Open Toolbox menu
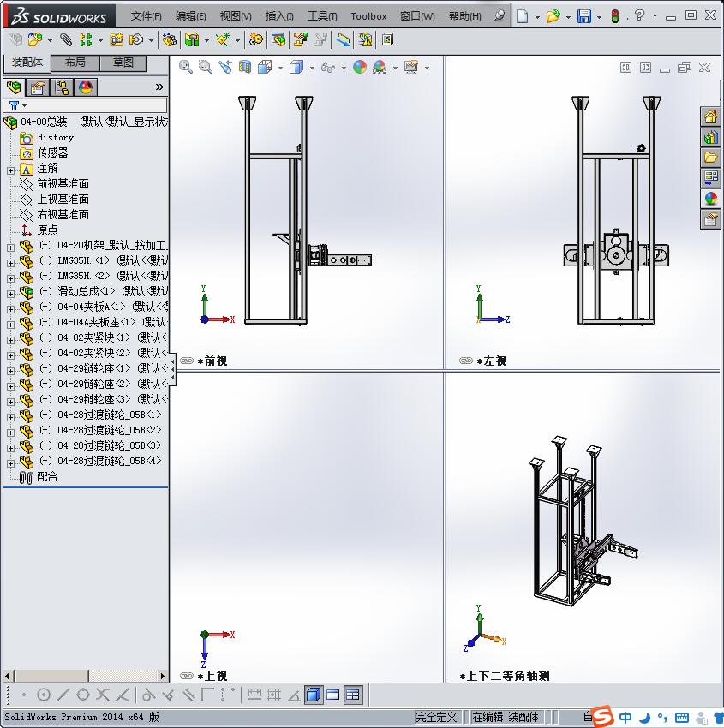Image resolution: width=724 pixels, height=728 pixels. coord(368,16)
